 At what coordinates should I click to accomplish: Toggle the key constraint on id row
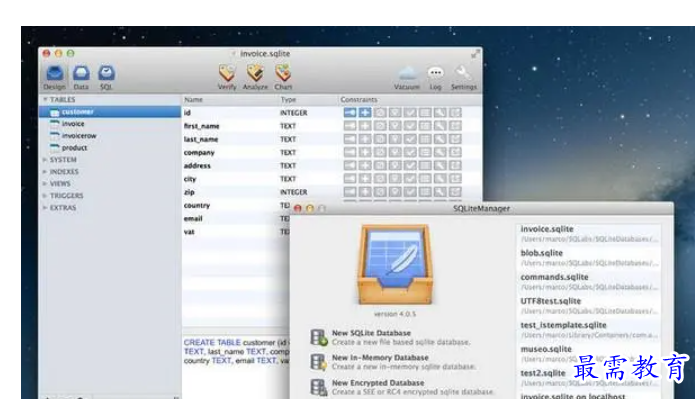tap(350, 113)
